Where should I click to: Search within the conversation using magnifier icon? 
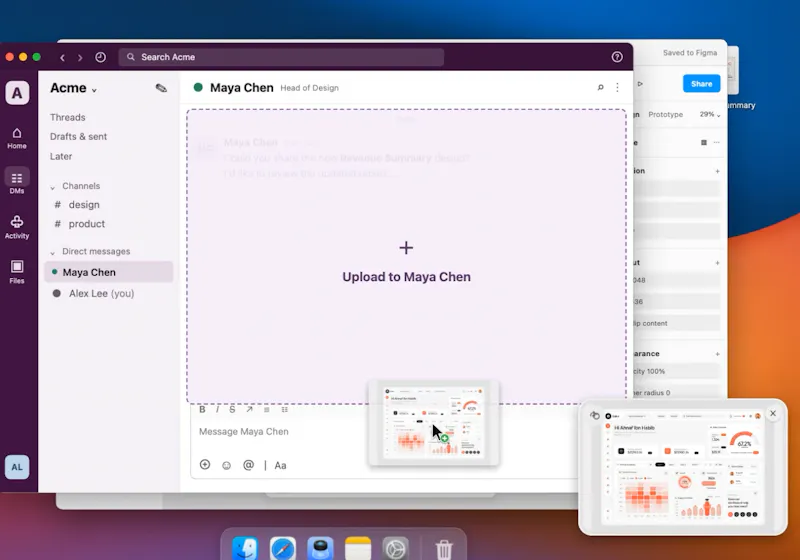coord(601,88)
